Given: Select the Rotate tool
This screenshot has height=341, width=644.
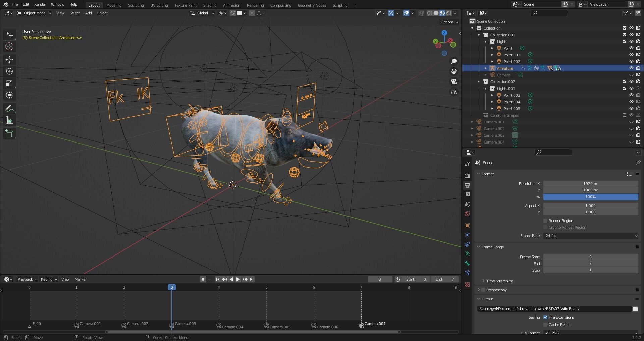Looking at the screenshot, I should (x=9, y=71).
